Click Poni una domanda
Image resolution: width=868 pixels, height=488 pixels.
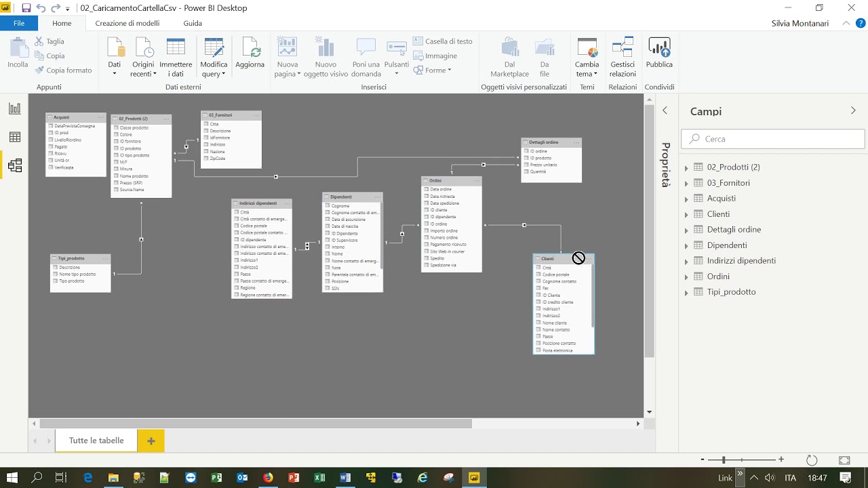366,57
